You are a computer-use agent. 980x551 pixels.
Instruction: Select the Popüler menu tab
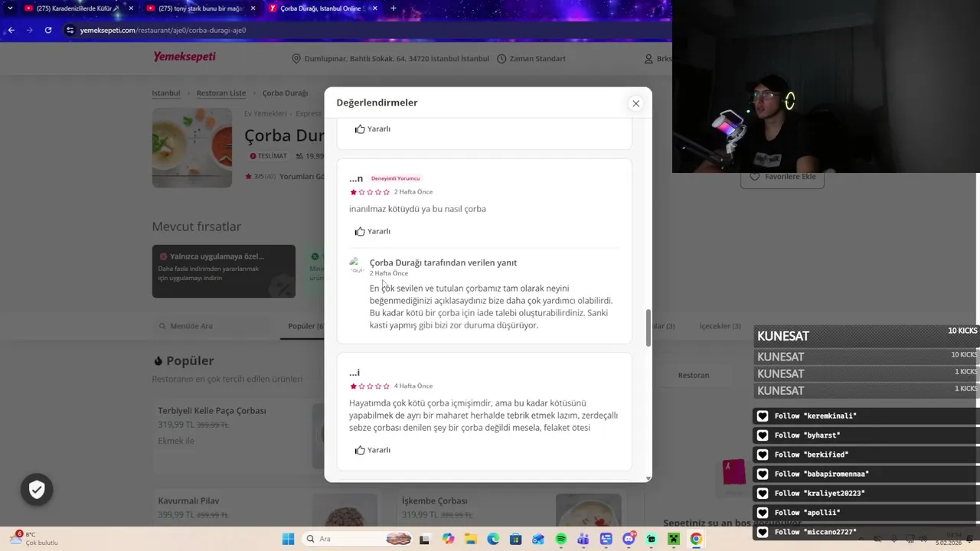[x=305, y=326]
